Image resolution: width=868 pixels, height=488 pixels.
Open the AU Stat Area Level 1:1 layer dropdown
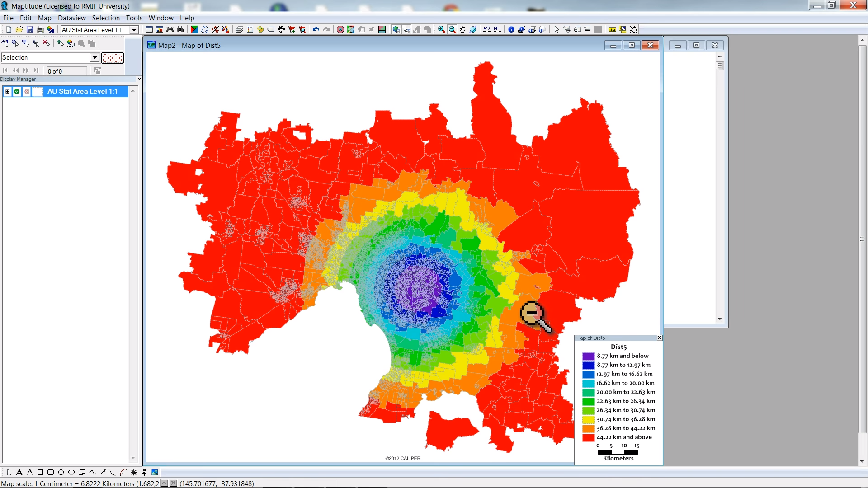point(134,30)
